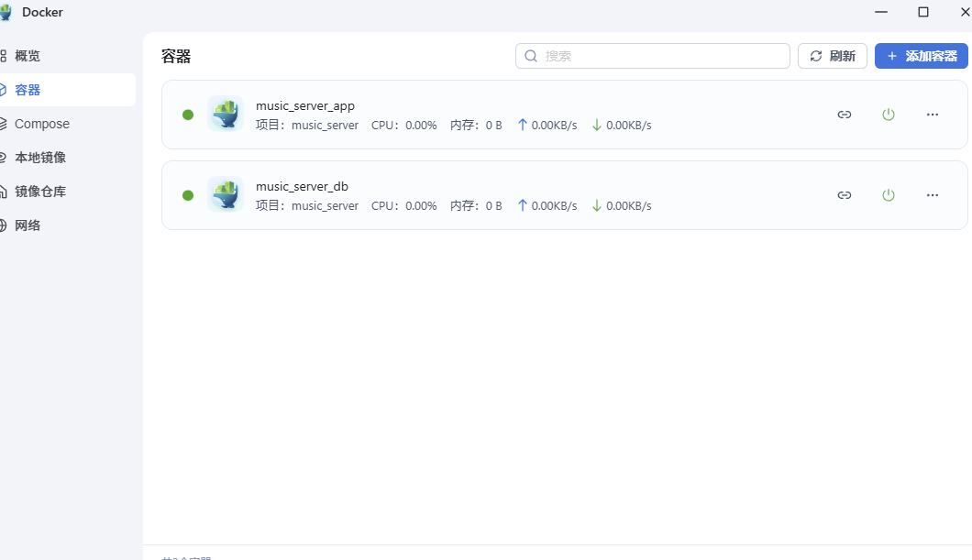
Task: Minimize the Docker window
Action: click(x=881, y=12)
